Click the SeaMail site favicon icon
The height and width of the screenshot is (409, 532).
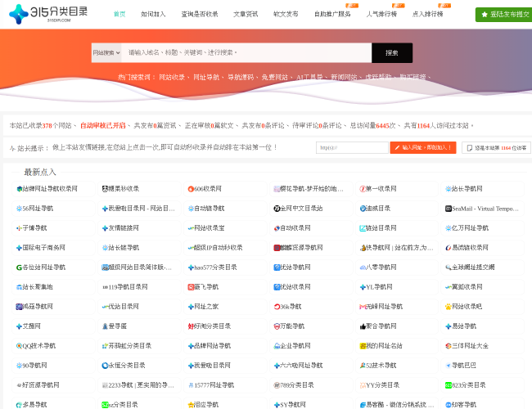coord(448,209)
